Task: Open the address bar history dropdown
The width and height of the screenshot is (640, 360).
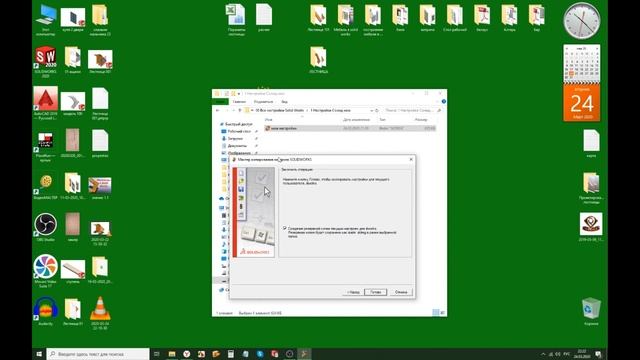Action: [x=371, y=110]
